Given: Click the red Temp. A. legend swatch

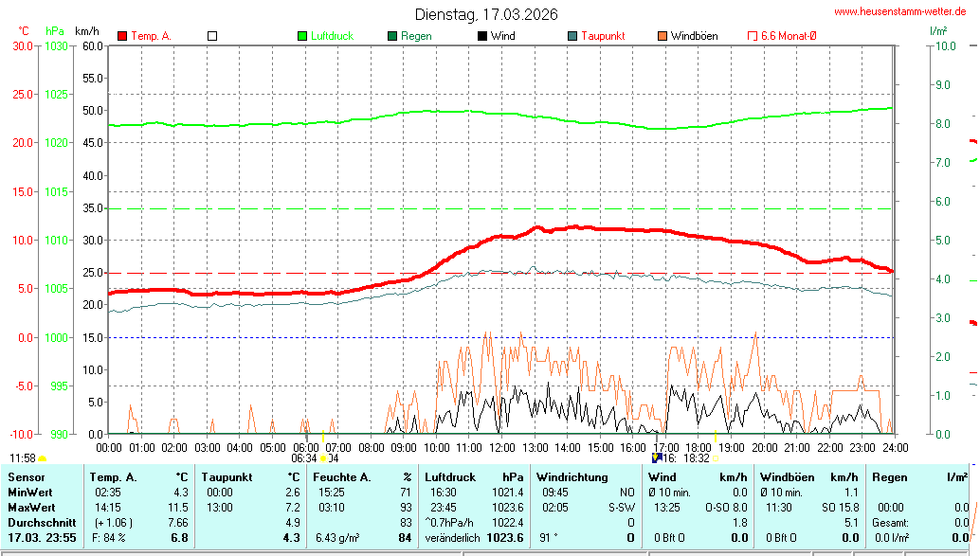Looking at the screenshot, I should coord(122,36).
